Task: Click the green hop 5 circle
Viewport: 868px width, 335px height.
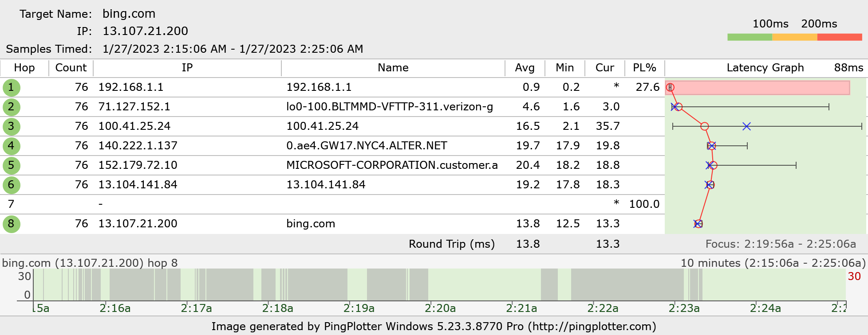Action: coord(11,165)
